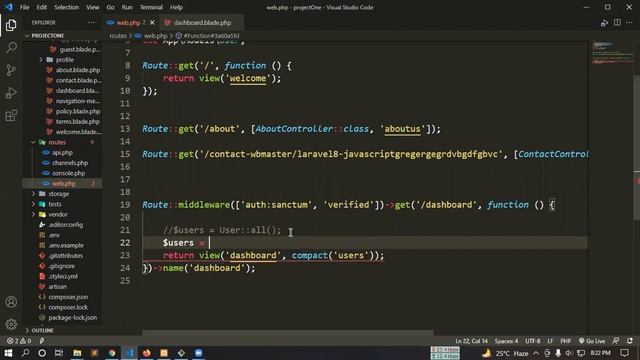The width and height of the screenshot is (640, 360).
Task: Collapse the routes folder
Action: 57,142
